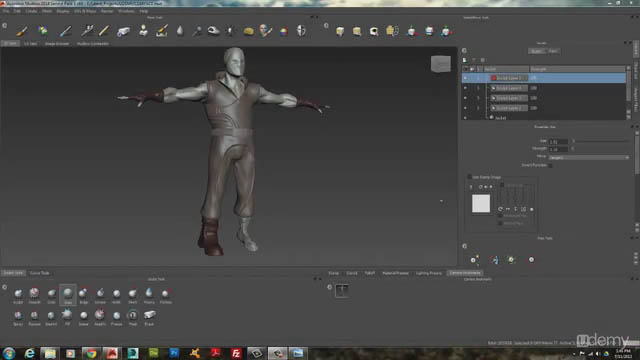Select the Sculpt brush in Sculpt Tools

(x=18, y=295)
